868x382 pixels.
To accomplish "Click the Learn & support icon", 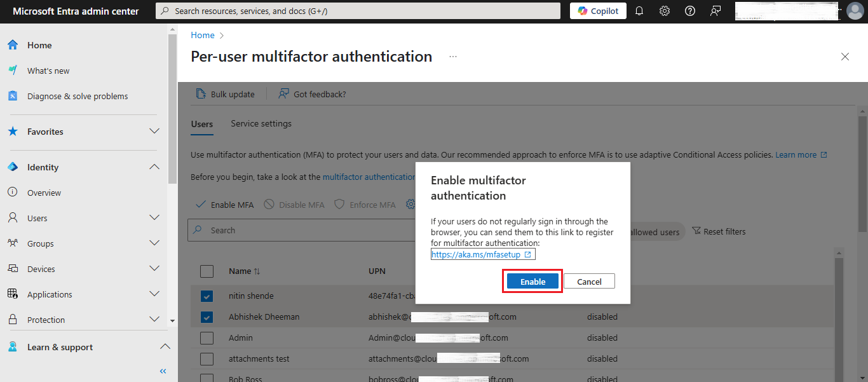I will click(x=13, y=347).
